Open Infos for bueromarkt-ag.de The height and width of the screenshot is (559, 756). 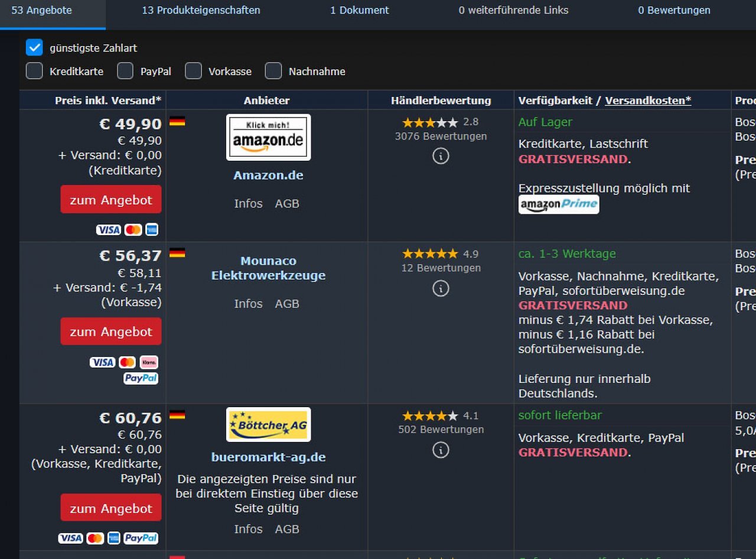(248, 529)
